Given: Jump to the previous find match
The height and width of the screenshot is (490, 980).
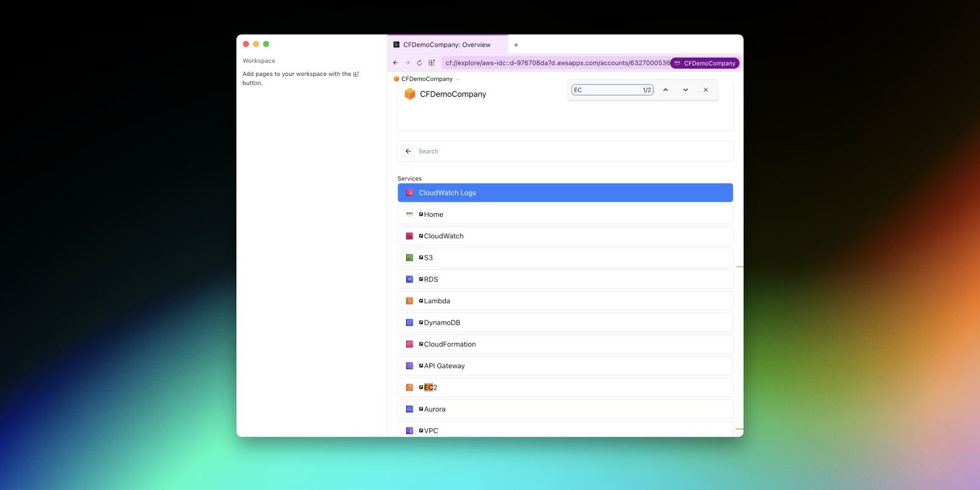Looking at the screenshot, I should coord(665,90).
